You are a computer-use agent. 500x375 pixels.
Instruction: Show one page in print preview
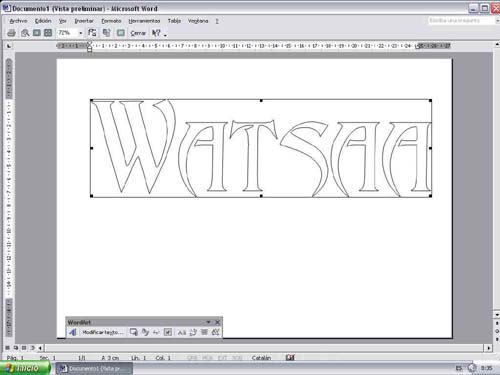click(37, 33)
